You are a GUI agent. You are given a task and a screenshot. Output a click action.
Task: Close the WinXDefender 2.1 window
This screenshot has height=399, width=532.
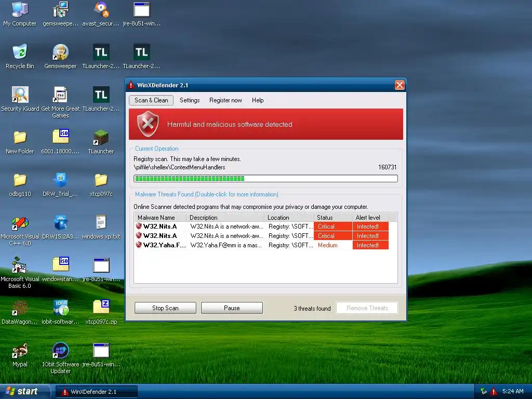click(x=400, y=85)
